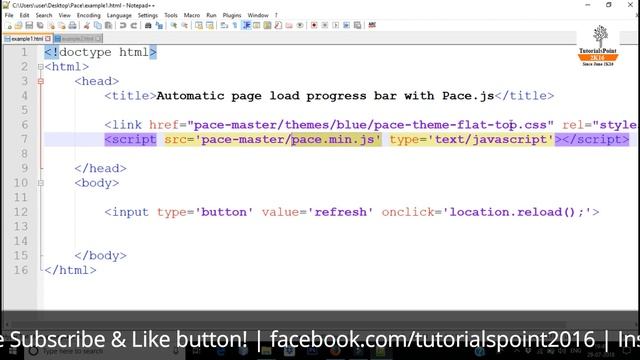Click the macro Playback icon
The image size is (640, 360).
336,25
